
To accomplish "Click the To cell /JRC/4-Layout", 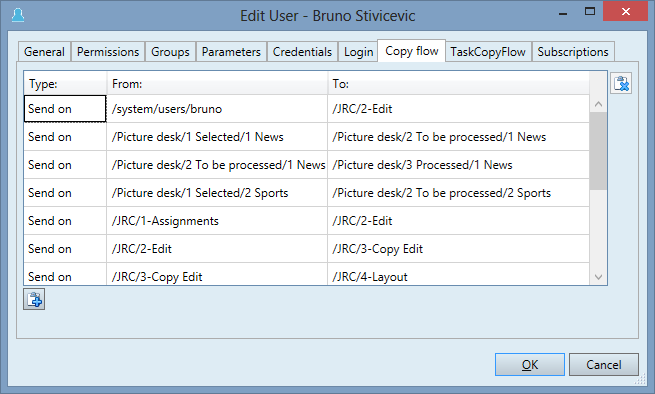I will point(458,275).
